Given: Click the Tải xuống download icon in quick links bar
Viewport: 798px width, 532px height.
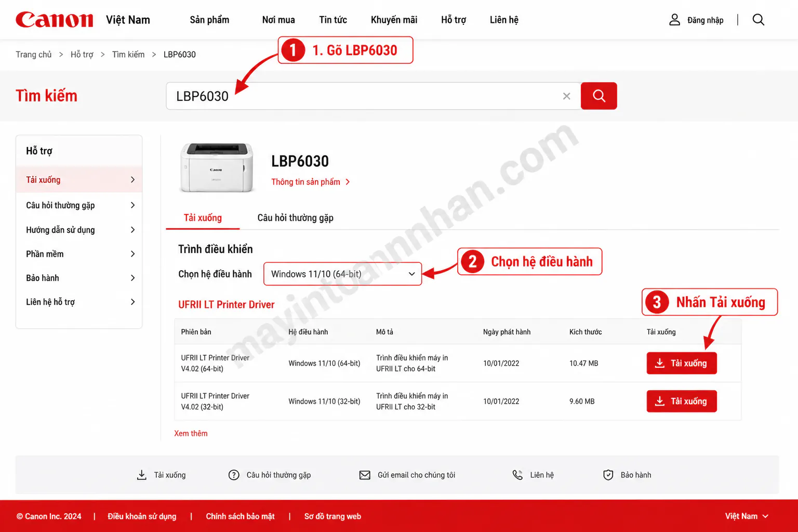Looking at the screenshot, I should click(x=141, y=475).
